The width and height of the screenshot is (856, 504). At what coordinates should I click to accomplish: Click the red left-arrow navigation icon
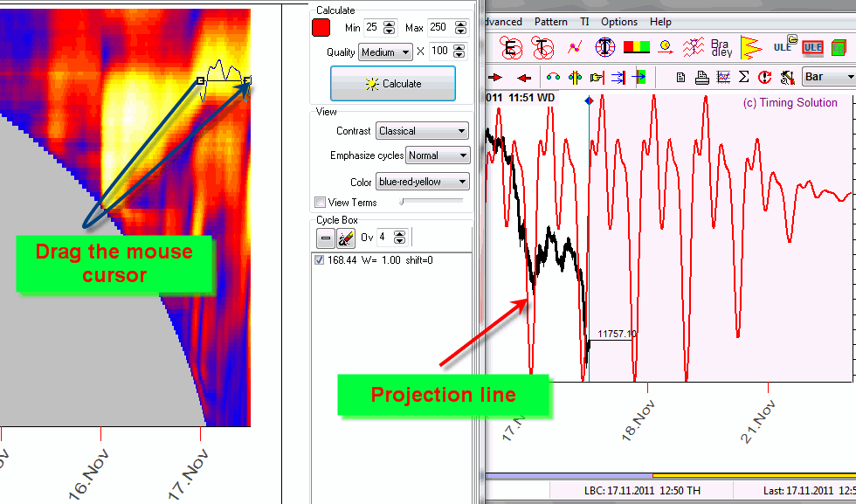[524, 78]
